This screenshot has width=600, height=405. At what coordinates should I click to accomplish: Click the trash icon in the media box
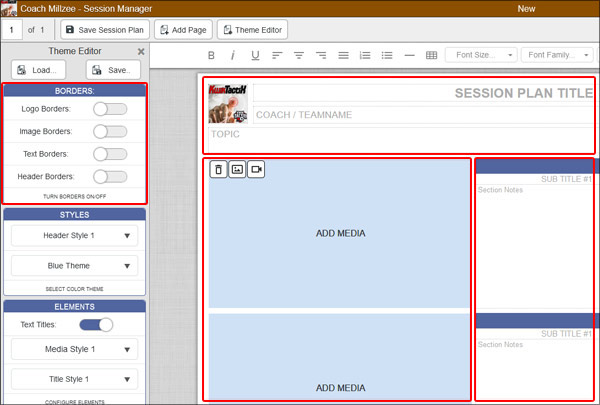point(219,170)
